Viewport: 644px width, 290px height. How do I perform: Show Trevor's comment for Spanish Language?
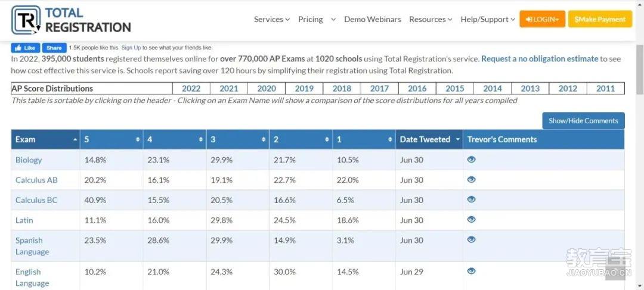click(472, 239)
